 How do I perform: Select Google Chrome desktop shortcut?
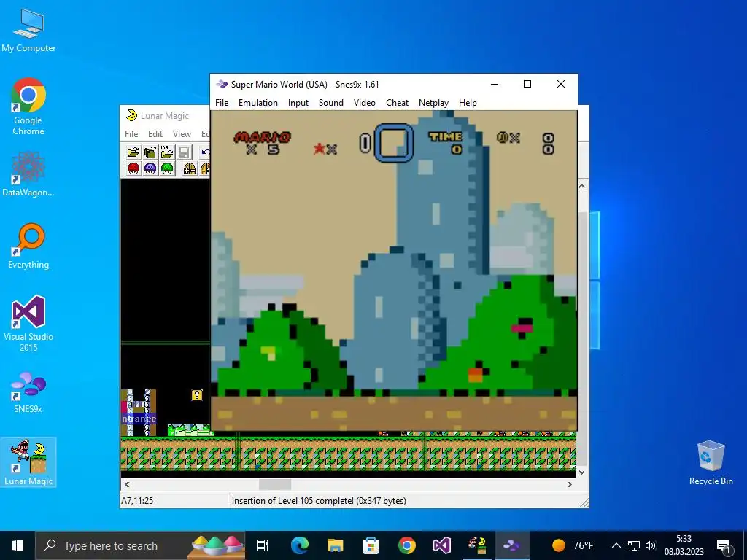[28, 106]
